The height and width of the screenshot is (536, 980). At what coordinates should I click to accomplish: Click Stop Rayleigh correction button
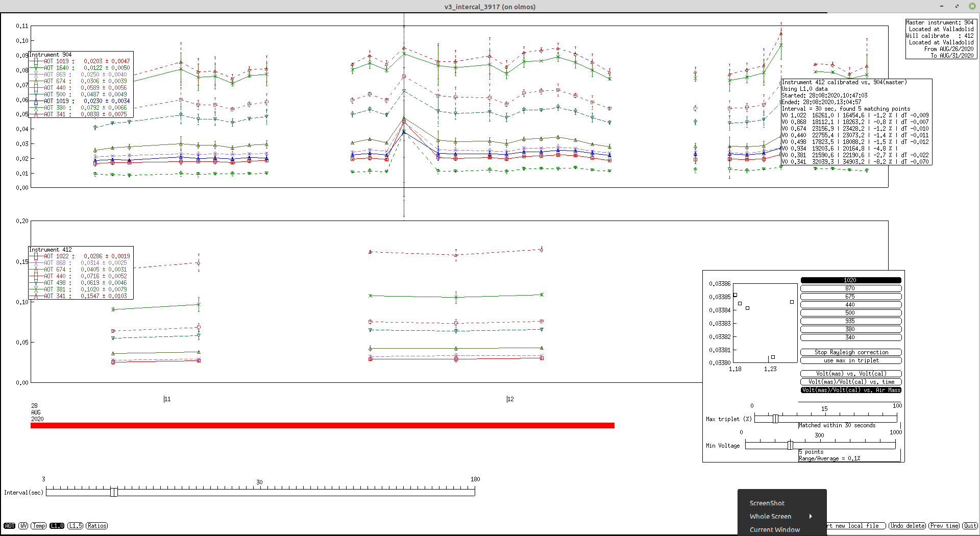(x=851, y=352)
